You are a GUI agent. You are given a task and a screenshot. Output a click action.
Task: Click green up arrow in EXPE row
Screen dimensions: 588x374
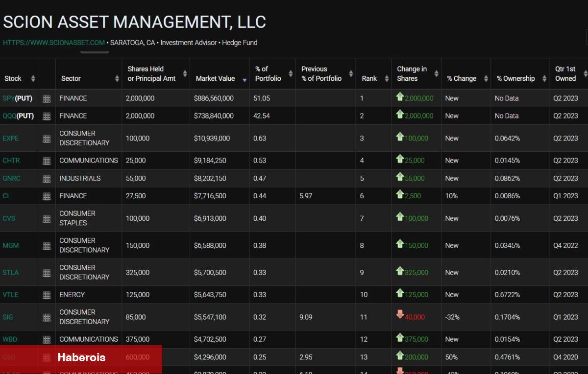point(400,137)
